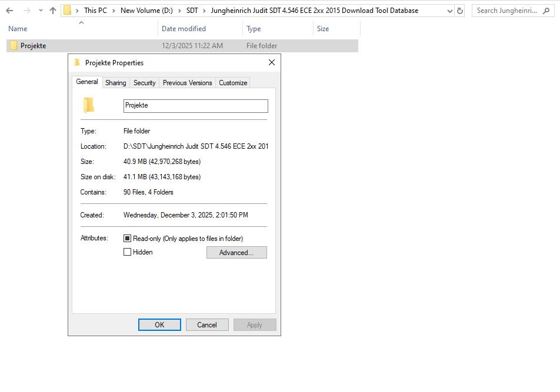Open the recent locations chevron
The image size is (560, 392).
coord(41,11)
